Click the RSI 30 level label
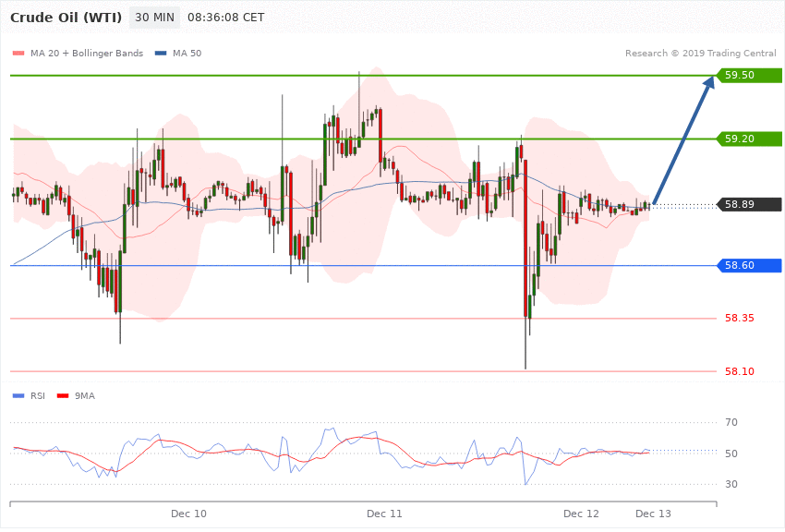The width and height of the screenshot is (785, 532). (x=731, y=484)
